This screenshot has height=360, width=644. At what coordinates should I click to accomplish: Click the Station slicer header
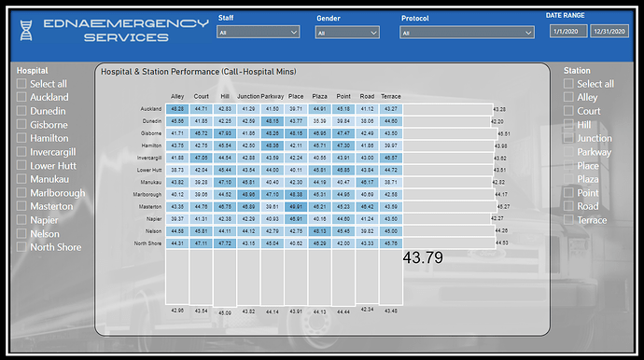click(577, 71)
